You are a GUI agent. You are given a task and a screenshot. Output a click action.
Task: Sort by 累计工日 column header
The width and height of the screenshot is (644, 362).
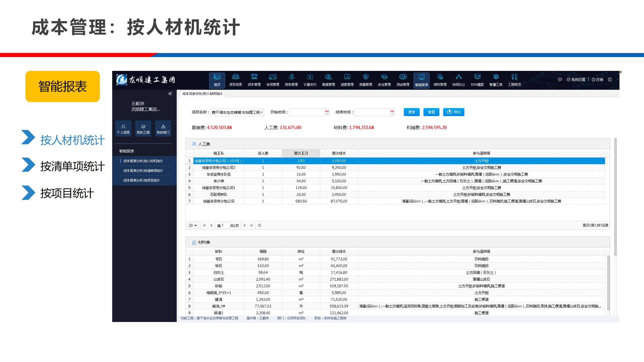tap(301, 153)
